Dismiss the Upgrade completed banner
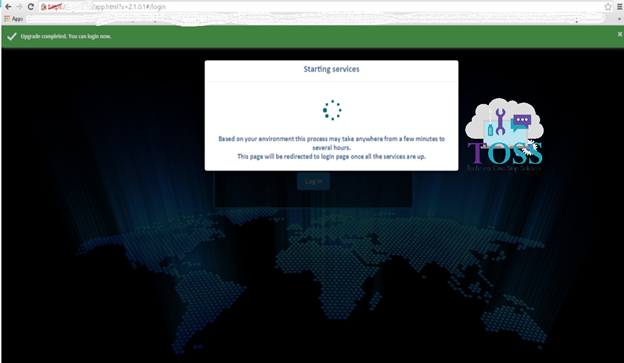Image resolution: width=624 pixels, height=363 pixels. click(x=620, y=34)
